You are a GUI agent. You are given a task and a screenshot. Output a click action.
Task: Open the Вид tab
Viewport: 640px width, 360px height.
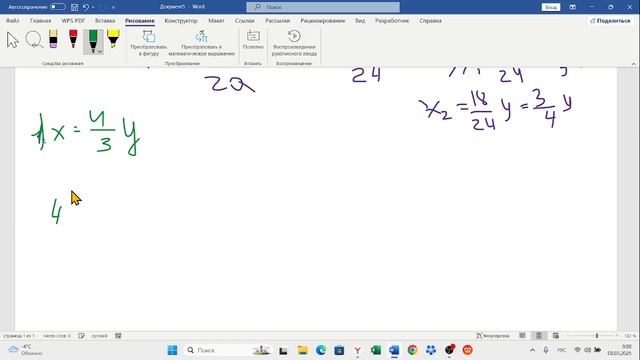point(360,21)
